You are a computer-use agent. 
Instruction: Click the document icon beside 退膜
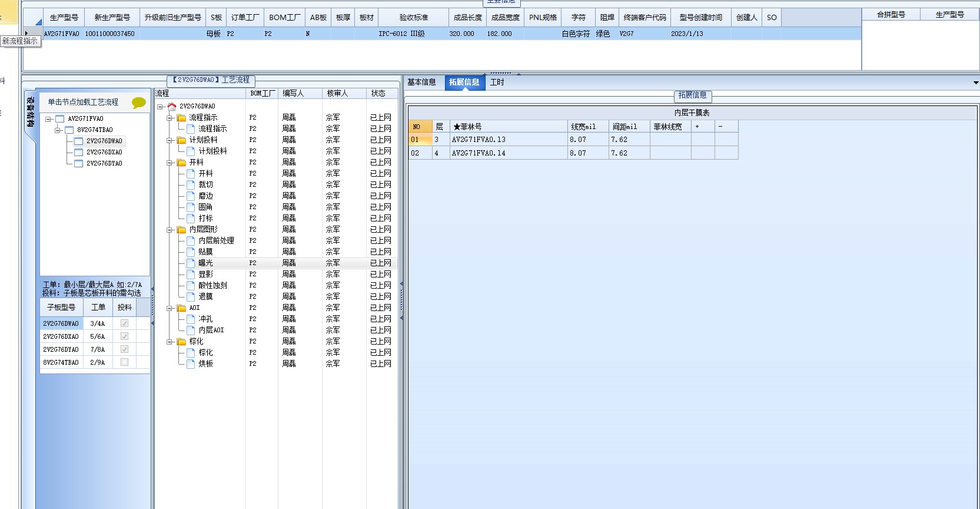tap(191, 297)
